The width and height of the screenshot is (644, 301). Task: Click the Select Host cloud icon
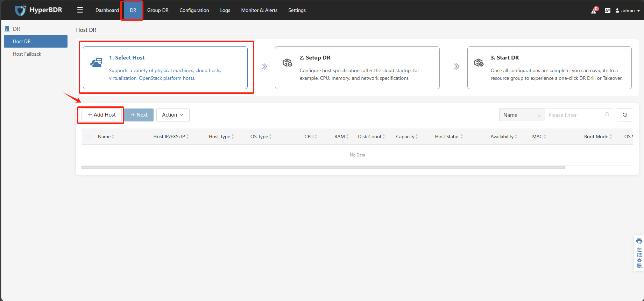(x=96, y=63)
